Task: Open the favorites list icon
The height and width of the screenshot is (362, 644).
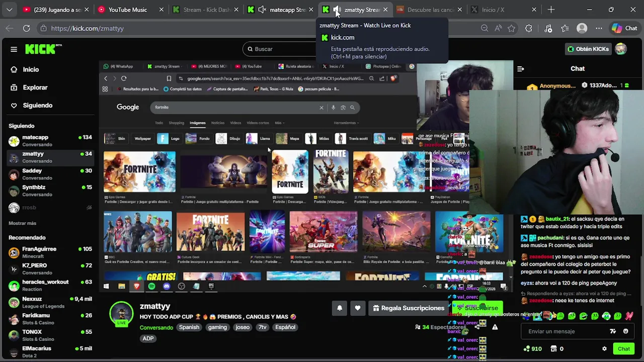Action: point(565,29)
